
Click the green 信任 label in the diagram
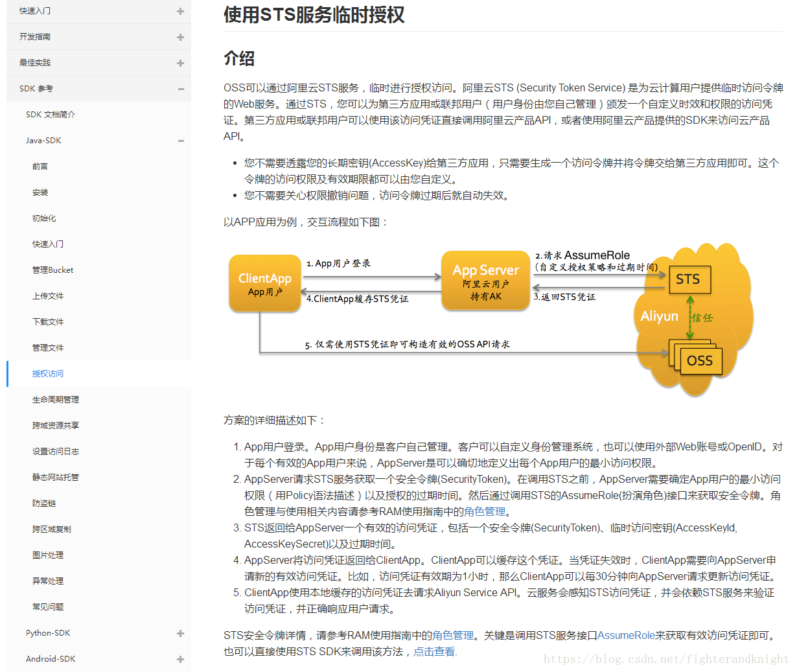coord(702,318)
